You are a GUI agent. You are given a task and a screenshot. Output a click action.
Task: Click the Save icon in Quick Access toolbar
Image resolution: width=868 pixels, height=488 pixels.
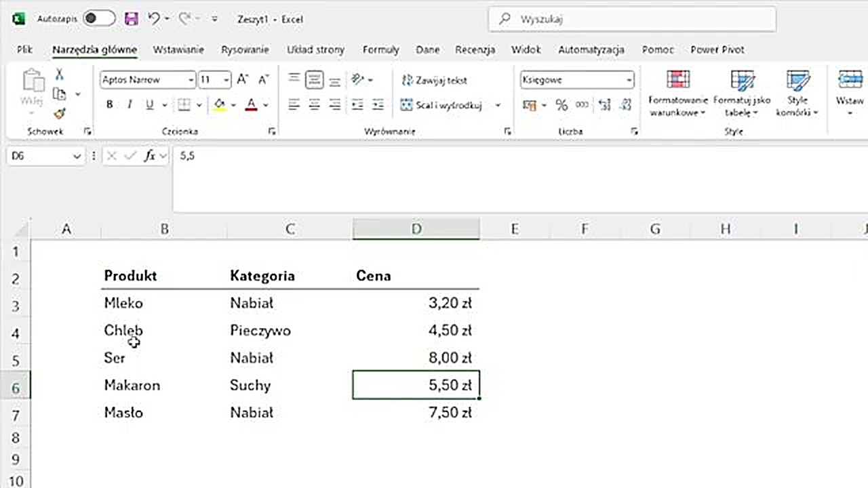(131, 19)
